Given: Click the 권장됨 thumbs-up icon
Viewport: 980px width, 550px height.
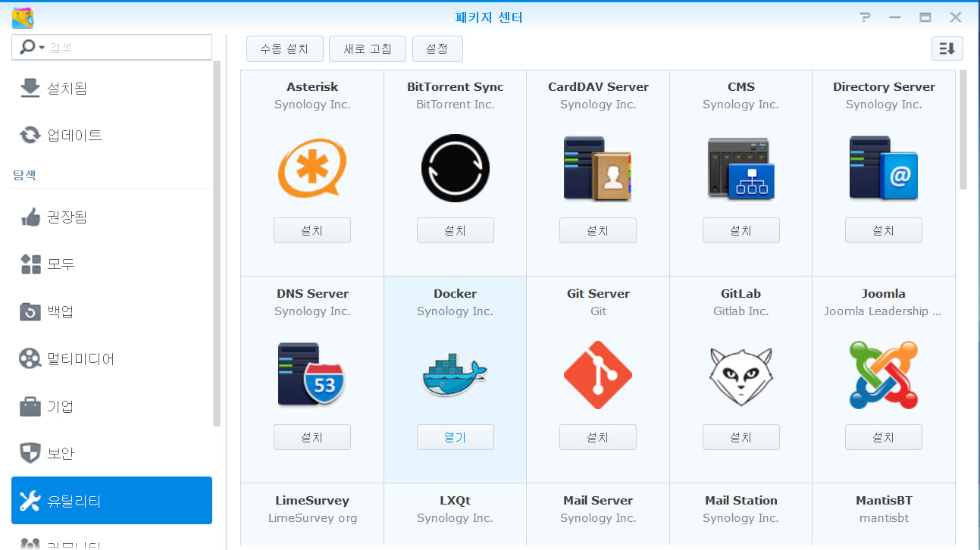Looking at the screenshot, I should point(30,217).
